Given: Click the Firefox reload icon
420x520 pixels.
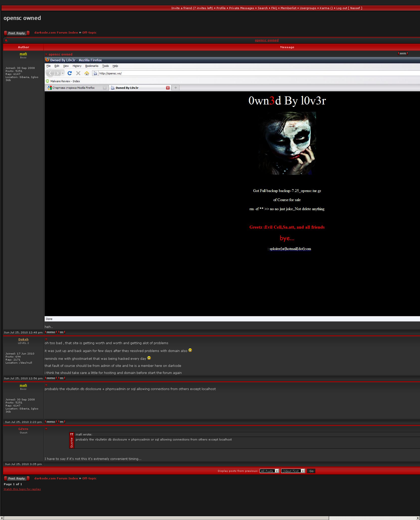Looking at the screenshot, I should 70,73.
